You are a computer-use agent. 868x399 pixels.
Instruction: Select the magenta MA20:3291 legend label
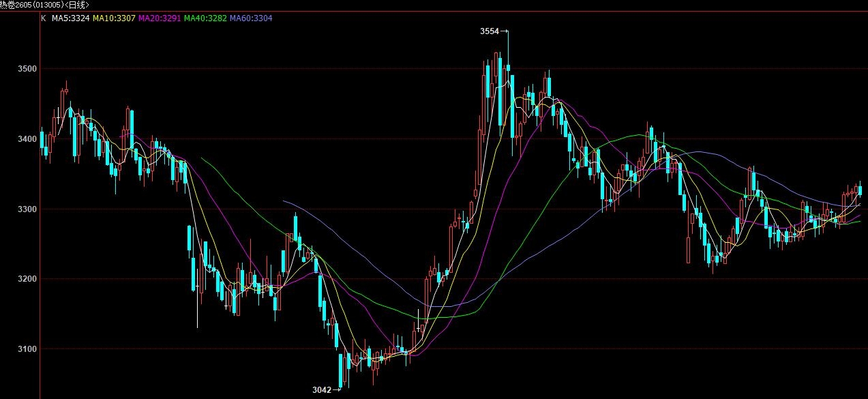tap(160, 18)
